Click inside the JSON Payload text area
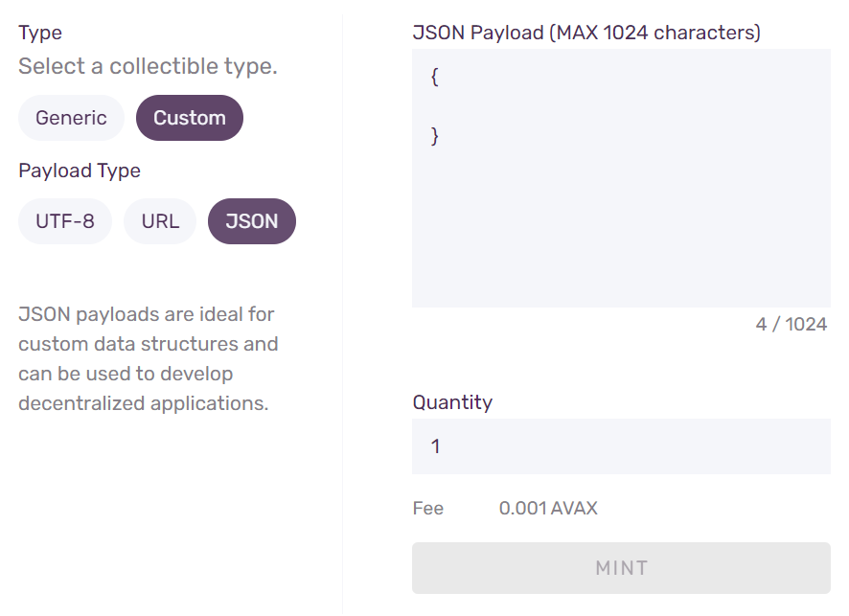Screen dimensions: 849x616 [621, 178]
